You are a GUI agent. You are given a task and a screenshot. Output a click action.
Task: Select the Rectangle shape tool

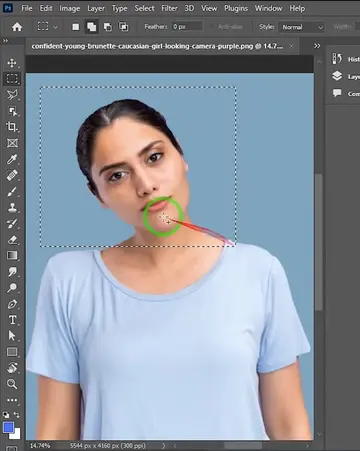tap(12, 352)
